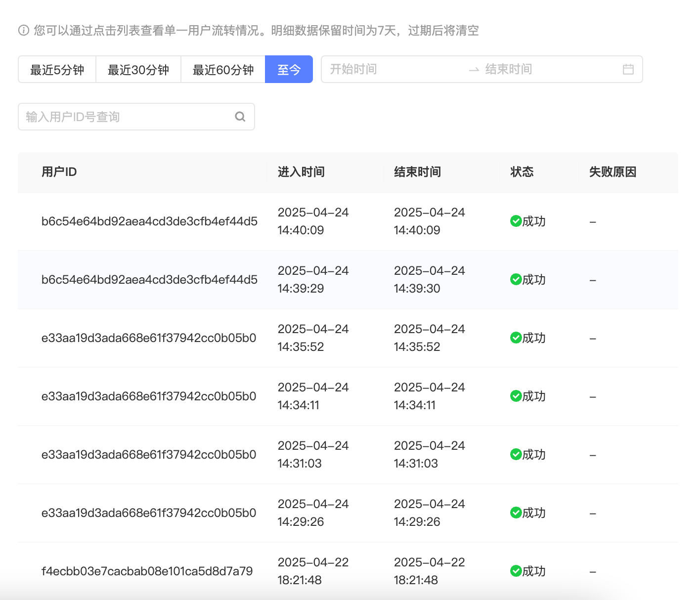This screenshot has width=700, height=600.
Task: Click the green success check icon in the 18:21:48 row
Action: (516, 571)
